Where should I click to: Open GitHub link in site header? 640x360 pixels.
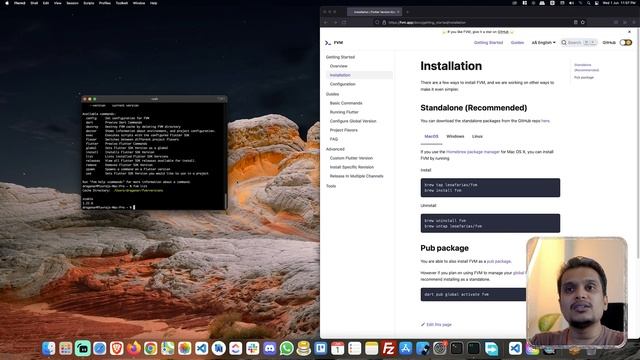point(609,42)
